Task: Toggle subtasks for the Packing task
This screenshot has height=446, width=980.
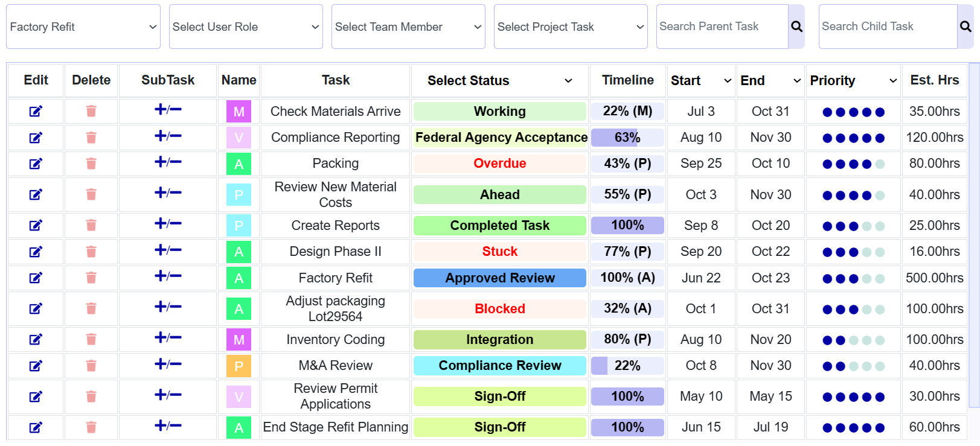Action: click(x=168, y=162)
